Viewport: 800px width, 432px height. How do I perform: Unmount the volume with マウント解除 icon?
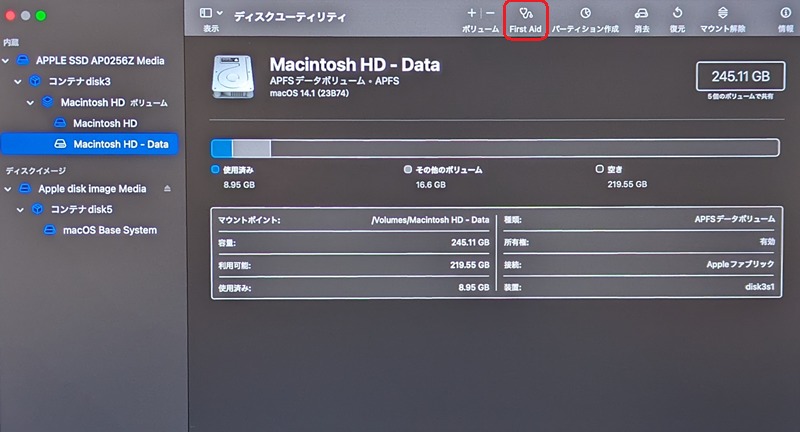[722, 19]
